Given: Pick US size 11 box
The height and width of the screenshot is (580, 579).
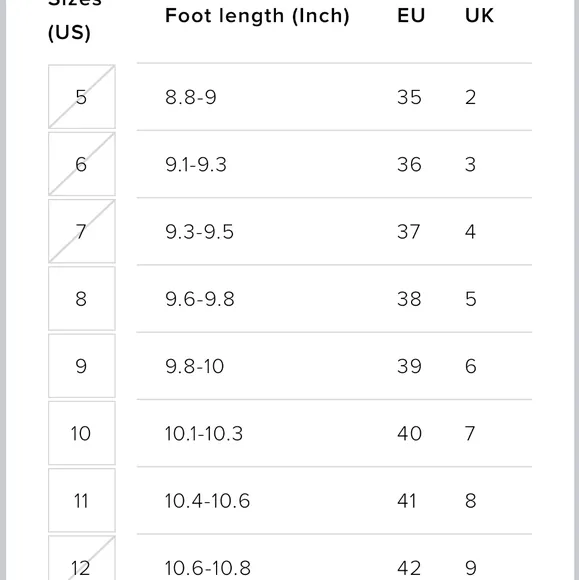Looking at the screenshot, I should point(82,500).
